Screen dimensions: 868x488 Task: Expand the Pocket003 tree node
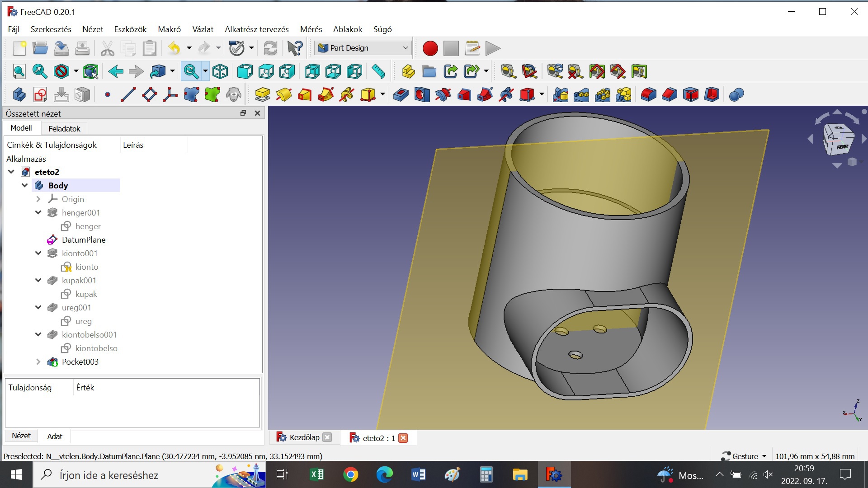pos(38,362)
